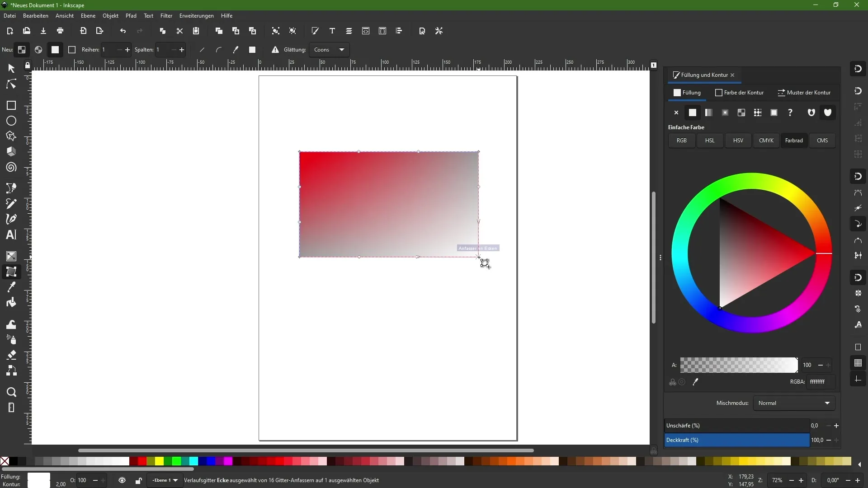Increase the Spalten column count
This screenshot has width=868, height=488.
click(182, 50)
